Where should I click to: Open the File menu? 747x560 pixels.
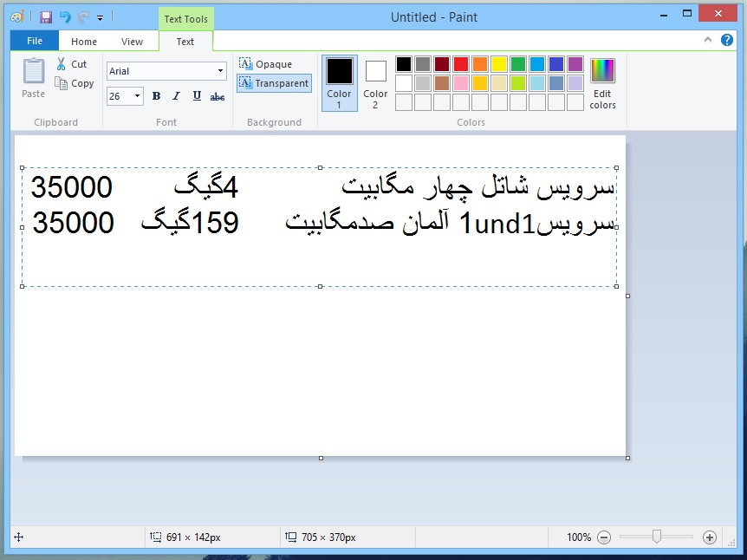35,41
